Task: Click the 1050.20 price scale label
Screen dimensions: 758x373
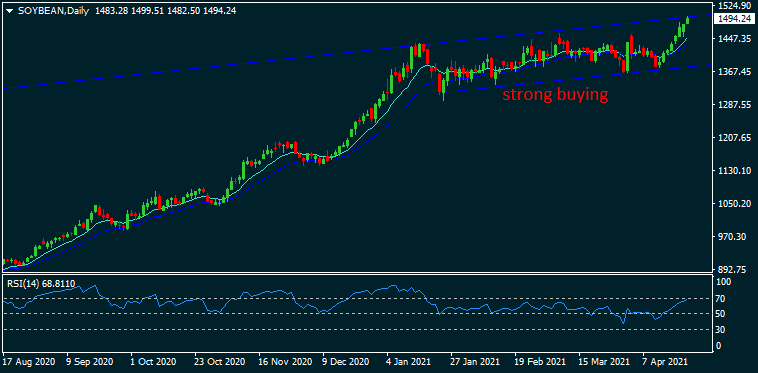Action: coord(735,203)
